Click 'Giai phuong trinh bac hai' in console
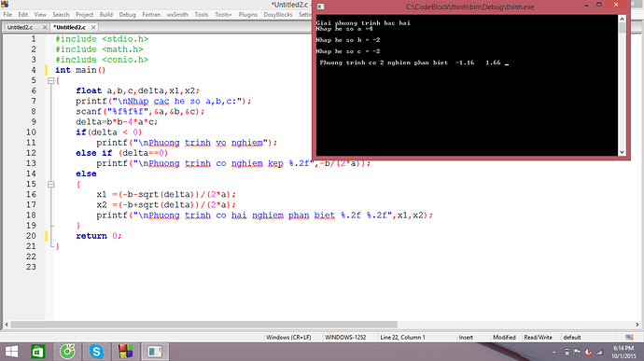Viewport: 644px width, 361px height. click(x=363, y=23)
